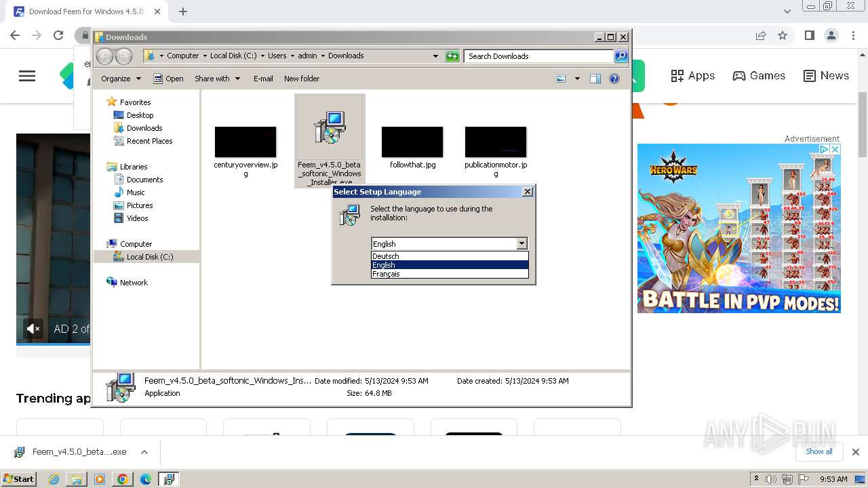Launch Internet Explorer from the taskbar
Image resolution: width=868 pixels, height=488 pixels.
point(54,479)
